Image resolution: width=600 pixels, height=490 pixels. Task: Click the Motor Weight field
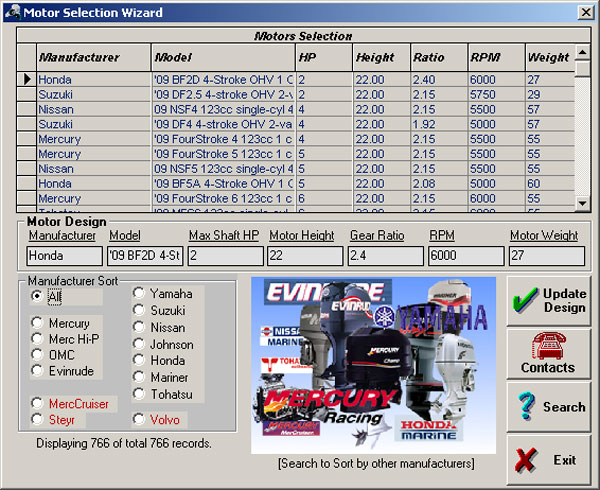pyautogui.click(x=547, y=256)
